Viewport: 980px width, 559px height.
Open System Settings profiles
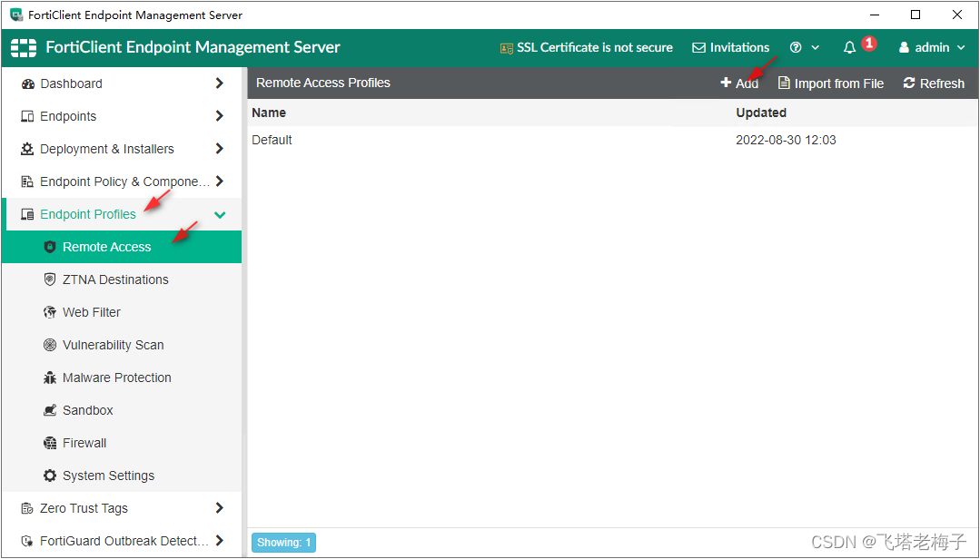click(x=122, y=476)
